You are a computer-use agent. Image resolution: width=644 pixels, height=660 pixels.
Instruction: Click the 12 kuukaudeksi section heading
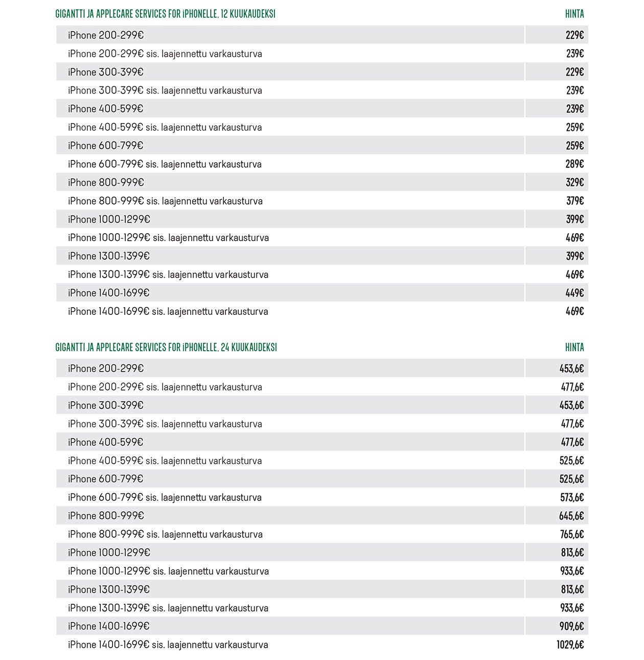click(165, 14)
